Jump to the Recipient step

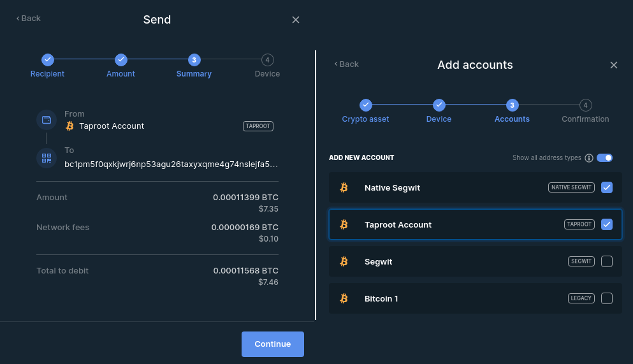(x=48, y=60)
